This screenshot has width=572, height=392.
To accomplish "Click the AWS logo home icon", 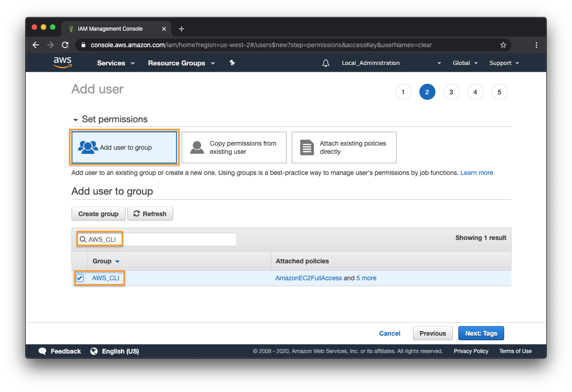I will click(x=62, y=63).
